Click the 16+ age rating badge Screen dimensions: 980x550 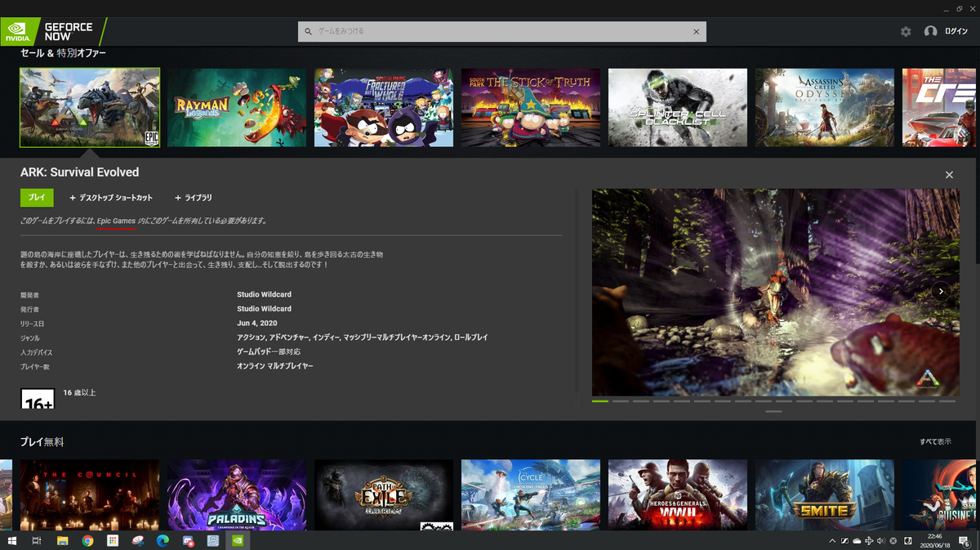point(38,399)
